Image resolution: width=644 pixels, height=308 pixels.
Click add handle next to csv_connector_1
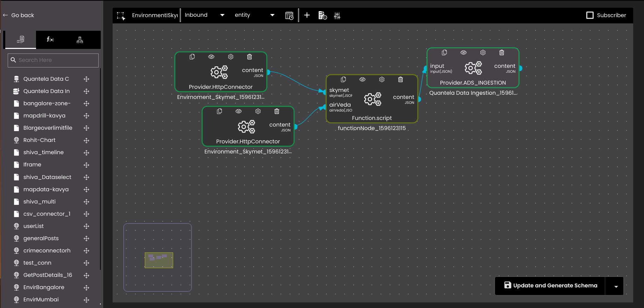[86, 214]
